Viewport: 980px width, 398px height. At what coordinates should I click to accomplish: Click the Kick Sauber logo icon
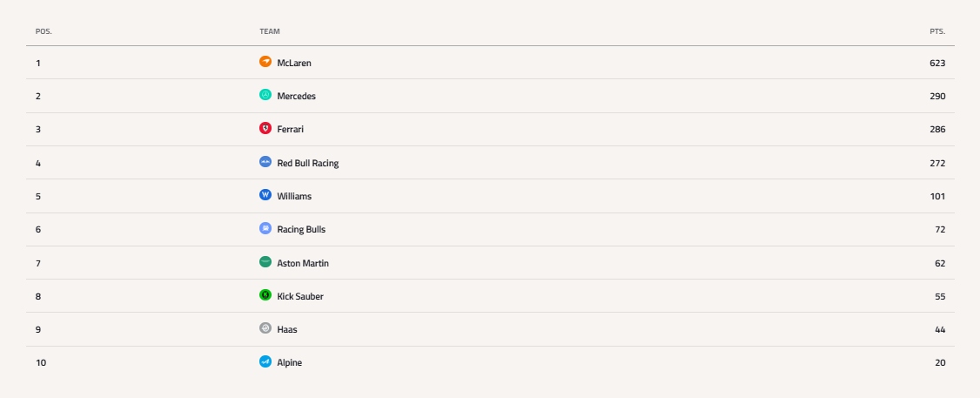point(265,295)
